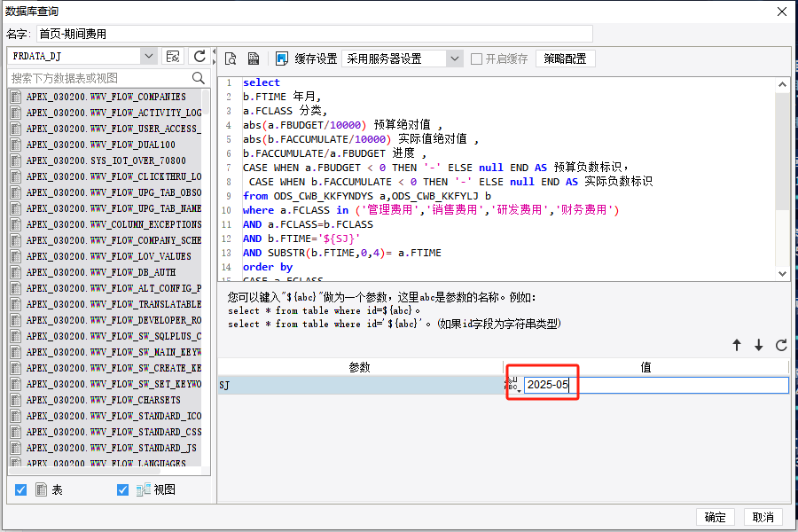The height and width of the screenshot is (532, 798).
Task: Select APEX_030200.WWV_FLOW_DEVELOPER_RO table
Action: [114, 320]
